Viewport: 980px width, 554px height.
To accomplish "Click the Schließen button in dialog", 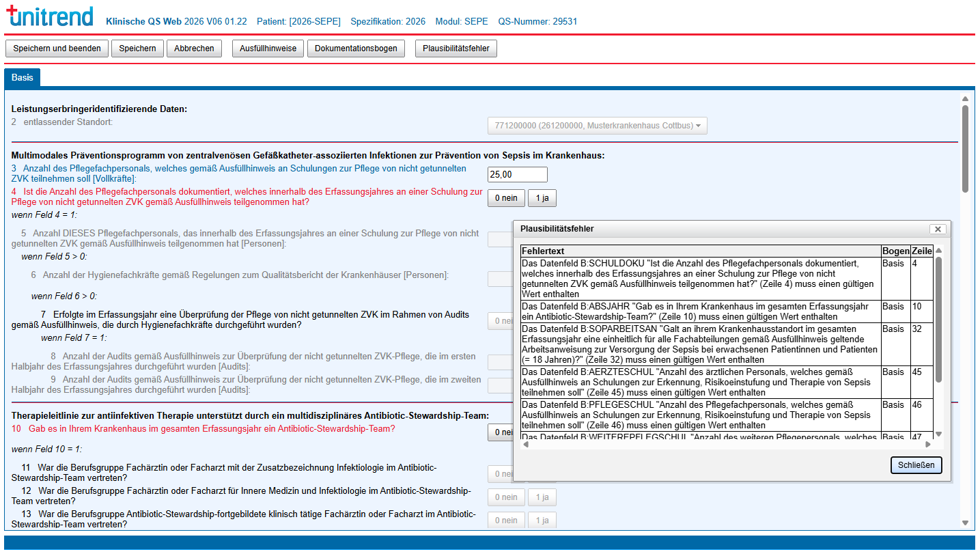I will click(x=916, y=465).
